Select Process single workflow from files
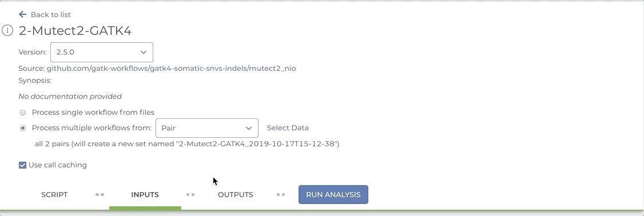This screenshot has width=644, height=216. [23, 113]
